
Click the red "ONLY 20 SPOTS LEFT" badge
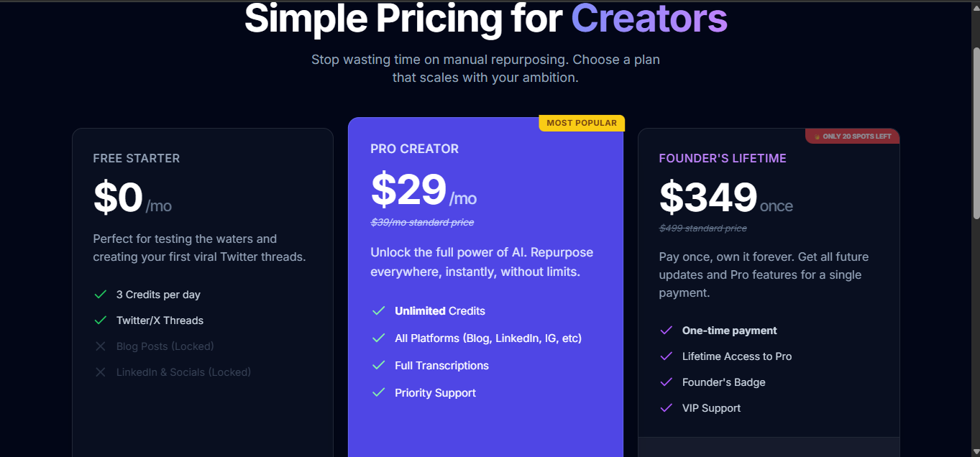click(x=853, y=137)
